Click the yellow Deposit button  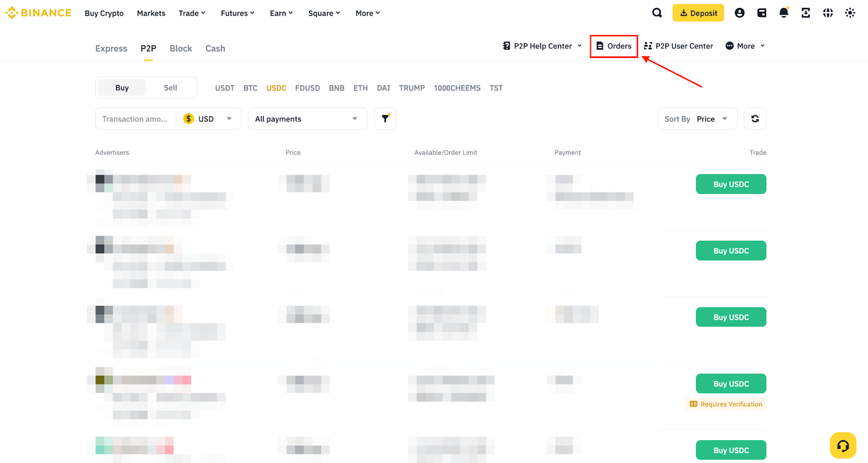pyautogui.click(x=698, y=13)
